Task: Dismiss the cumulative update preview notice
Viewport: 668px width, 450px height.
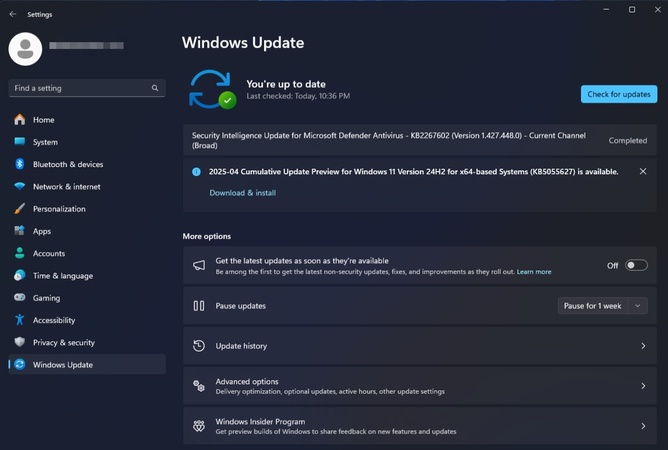Action: 643,171
